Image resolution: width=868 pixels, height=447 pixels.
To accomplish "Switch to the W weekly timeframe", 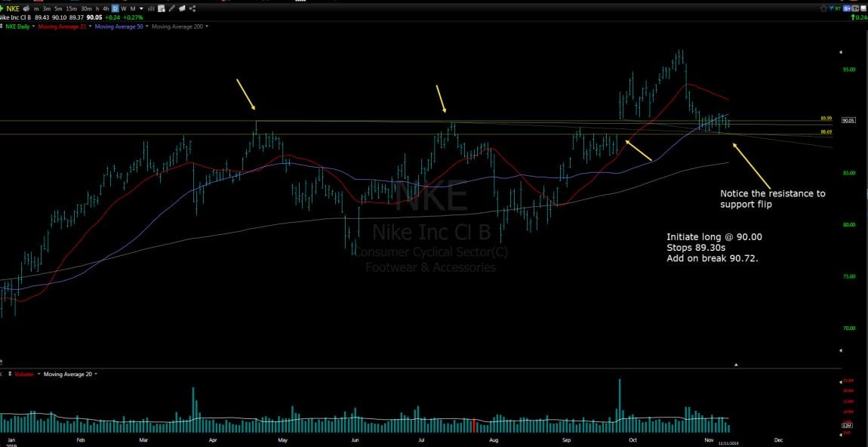I will click(124, 9).
